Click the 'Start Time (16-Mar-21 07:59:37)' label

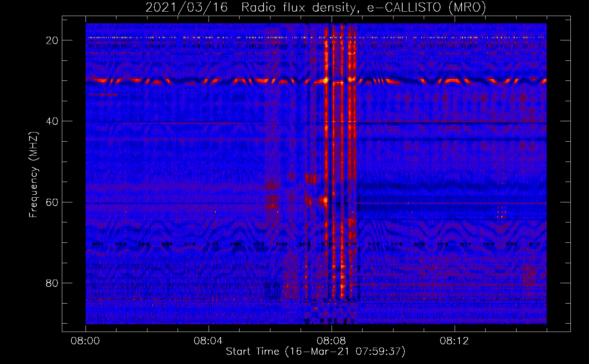316,352
